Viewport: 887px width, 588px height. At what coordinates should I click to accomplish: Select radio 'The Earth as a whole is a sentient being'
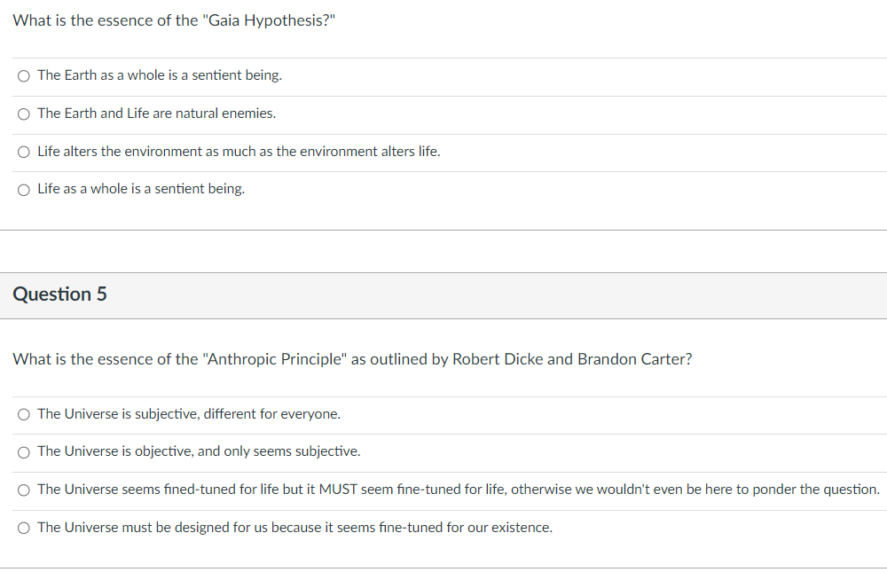(x=24, y=75)
